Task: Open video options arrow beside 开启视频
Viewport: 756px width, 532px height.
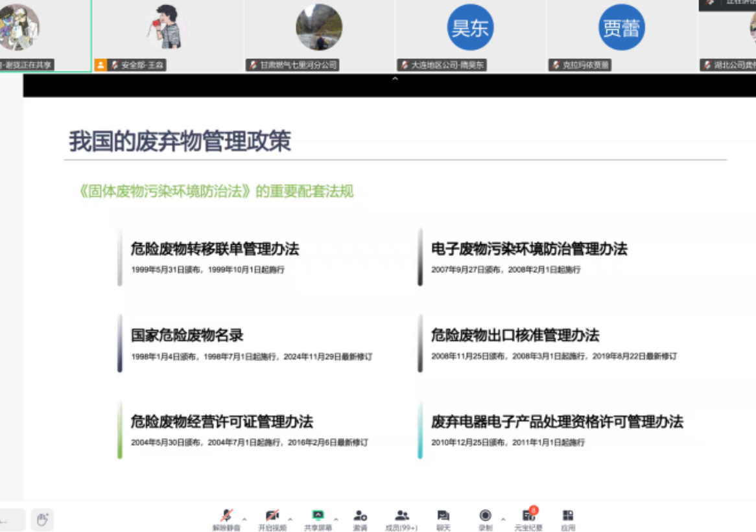Action: pyautogui.click(x=290, y=520)
